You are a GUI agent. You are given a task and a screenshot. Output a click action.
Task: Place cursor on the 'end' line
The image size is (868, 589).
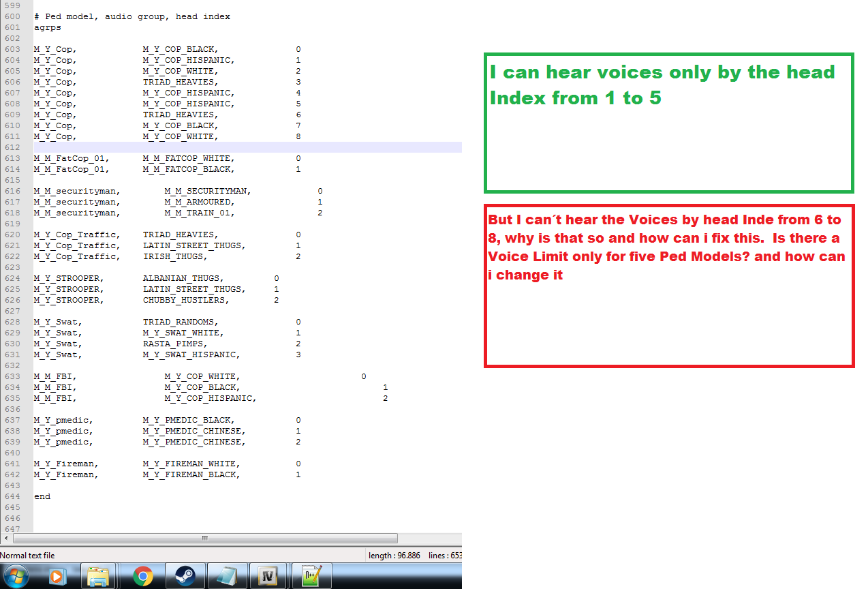(x=42, y=496)
